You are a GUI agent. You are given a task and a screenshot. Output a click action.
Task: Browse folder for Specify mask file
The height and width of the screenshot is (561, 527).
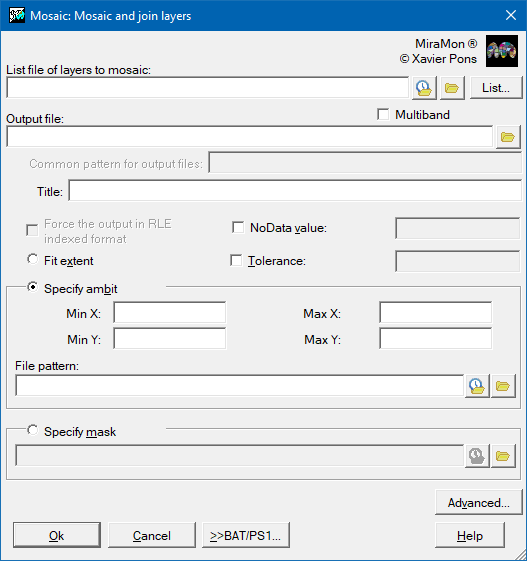503,456
